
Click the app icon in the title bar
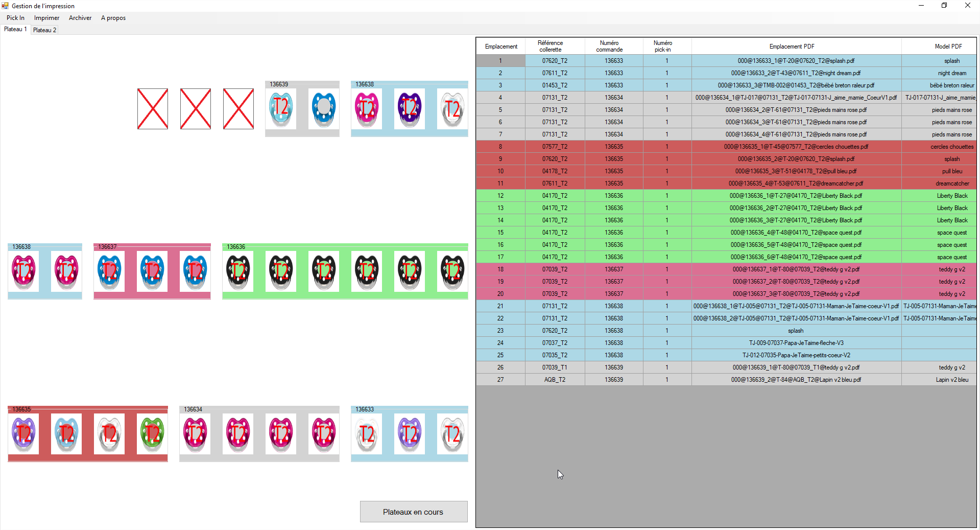(5, 6)
